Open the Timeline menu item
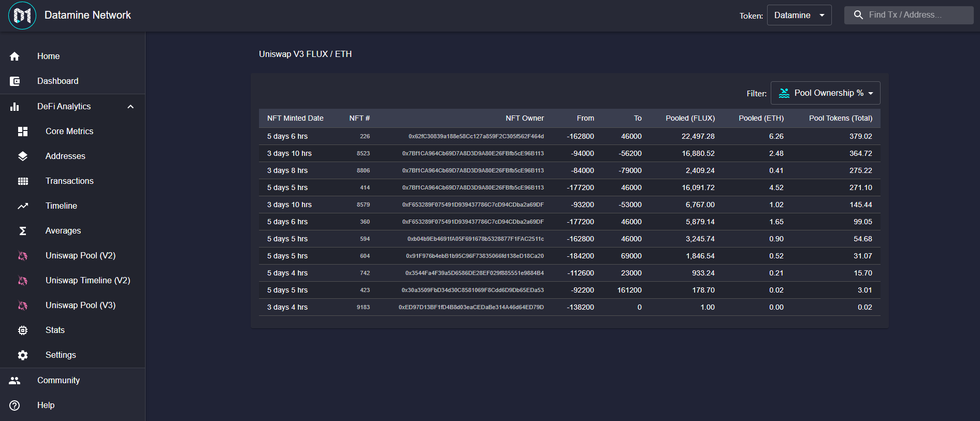The height and width of the screenshot is (421, 980). pos(73,206)
